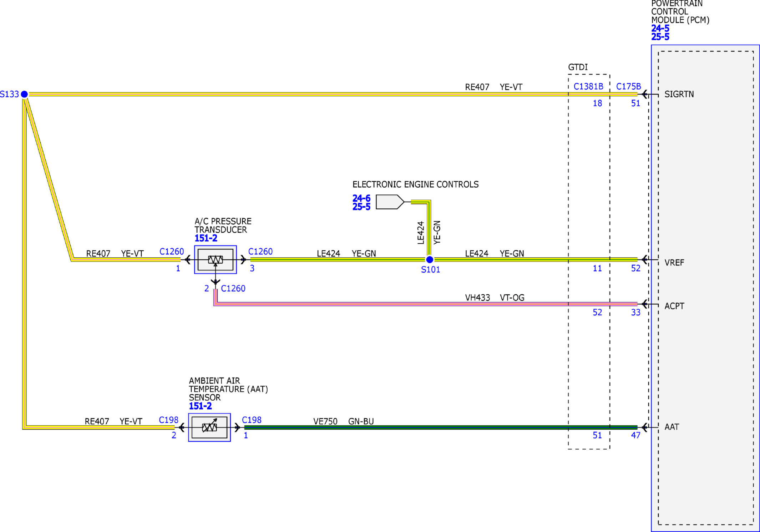Click the S101 splice dot
Image resolution: width=760 pixels, height=532 pixels.
click(x=430, y=259)
